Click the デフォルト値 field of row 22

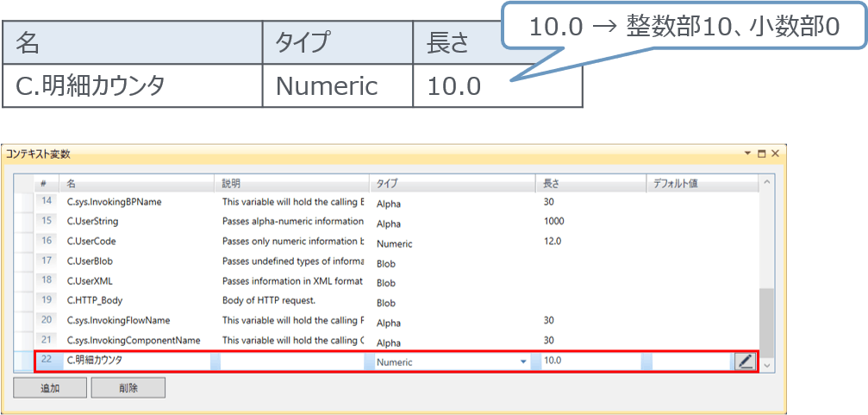click(690, 362)
